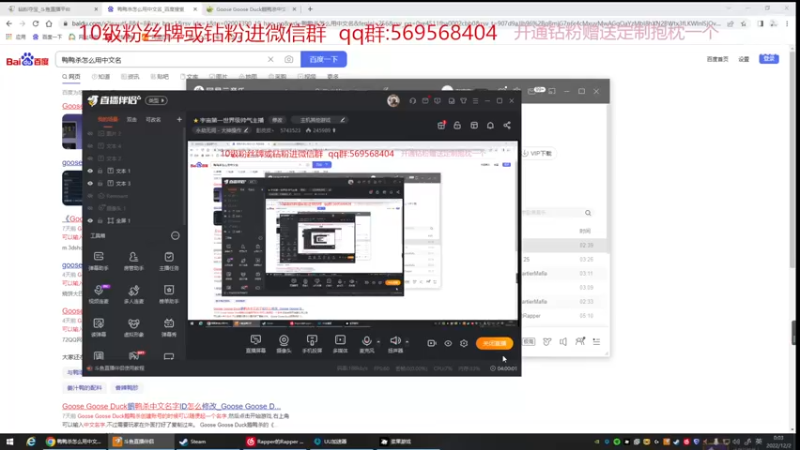
Task: Toggle the lock on 文本3 layer
Action: [x=100, y=183]
